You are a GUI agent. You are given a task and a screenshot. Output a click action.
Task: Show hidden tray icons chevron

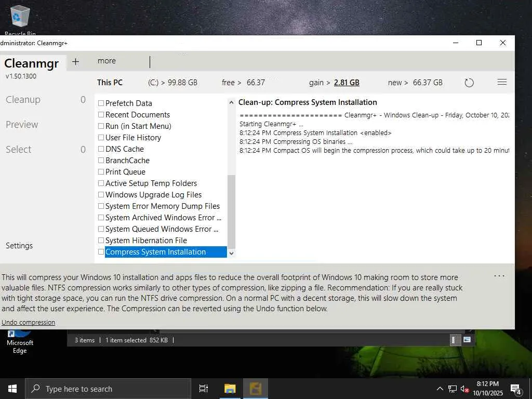[440, 389]
